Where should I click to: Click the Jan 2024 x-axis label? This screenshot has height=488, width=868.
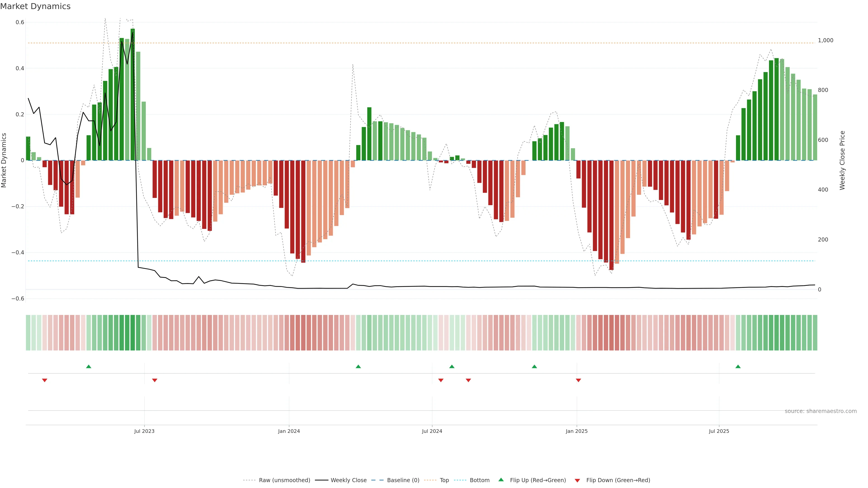(x=289, y=431)
